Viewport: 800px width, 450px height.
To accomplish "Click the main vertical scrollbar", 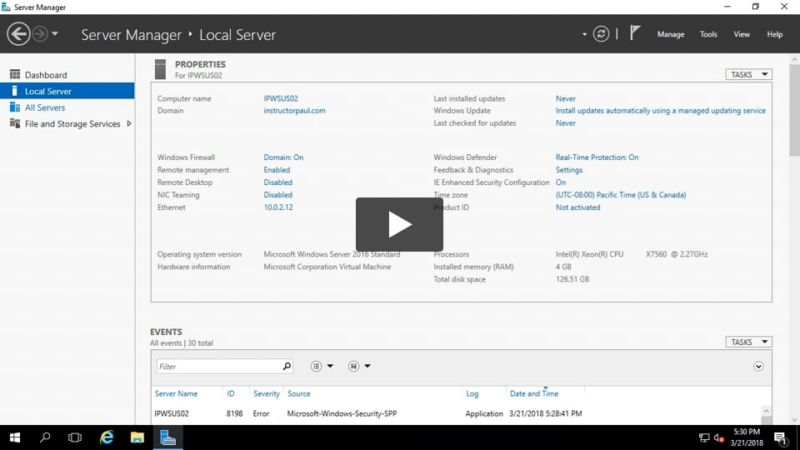I will coord(794,200).
